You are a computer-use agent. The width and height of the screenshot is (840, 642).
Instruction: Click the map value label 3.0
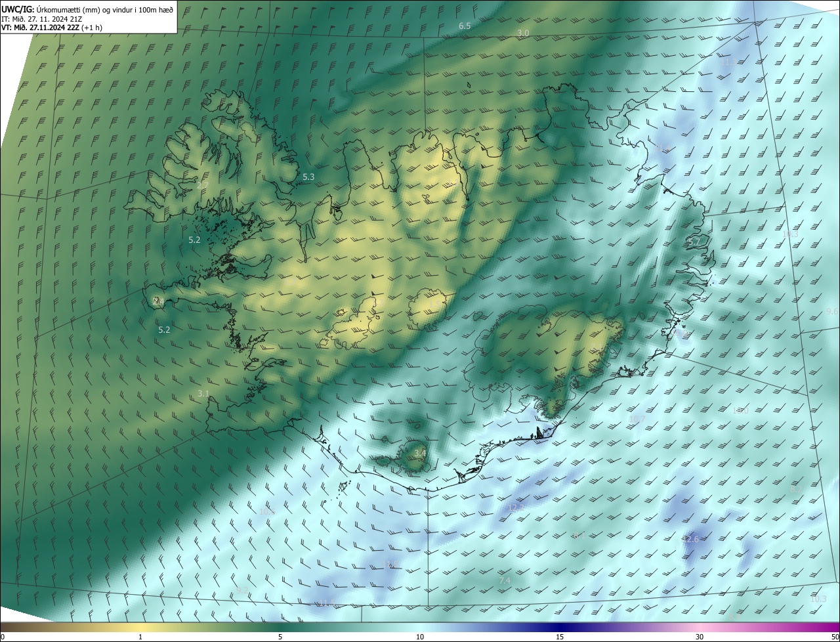point(523,33)
